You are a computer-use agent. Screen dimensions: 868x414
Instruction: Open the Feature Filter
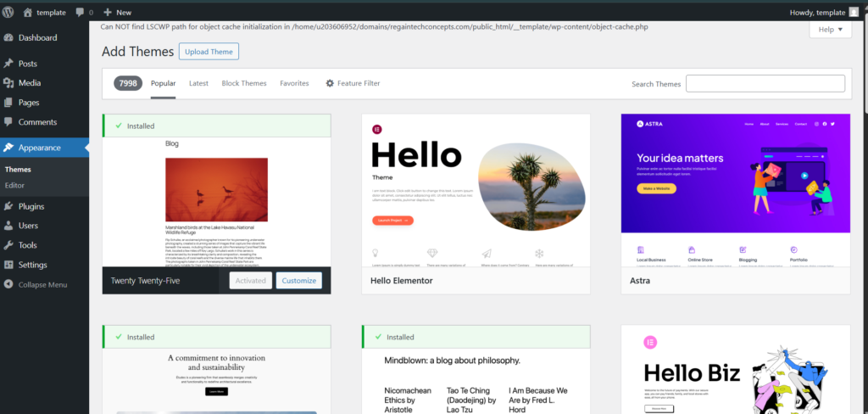click(353, 83)
